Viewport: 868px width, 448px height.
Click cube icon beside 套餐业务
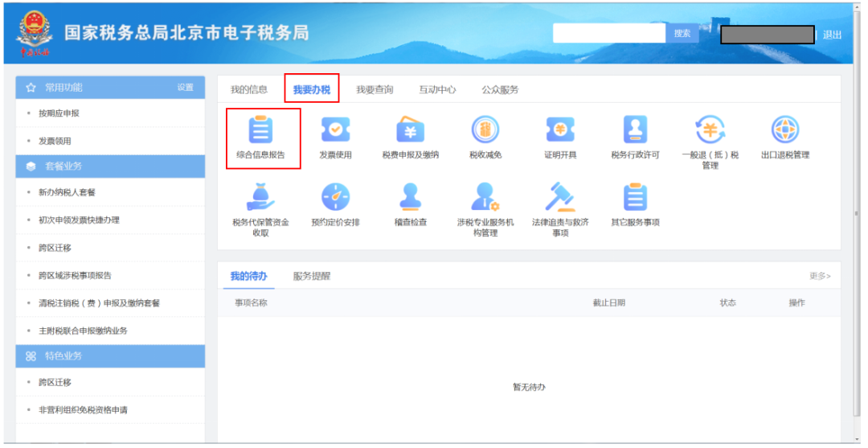pos(31,166)
